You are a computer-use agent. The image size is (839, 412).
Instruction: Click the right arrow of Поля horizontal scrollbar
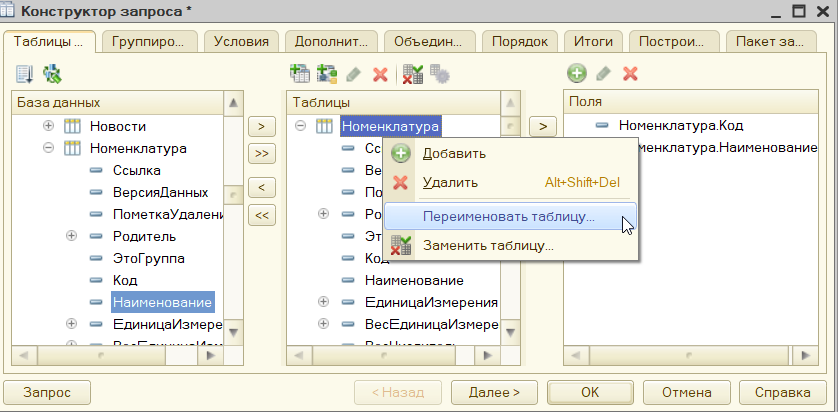click(x=804, y=355)
